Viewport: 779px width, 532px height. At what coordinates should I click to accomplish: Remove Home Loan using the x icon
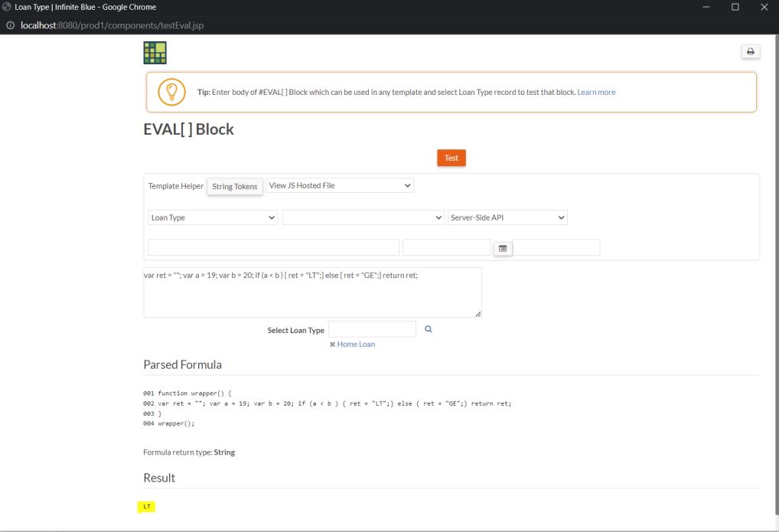tap(332, 344)
